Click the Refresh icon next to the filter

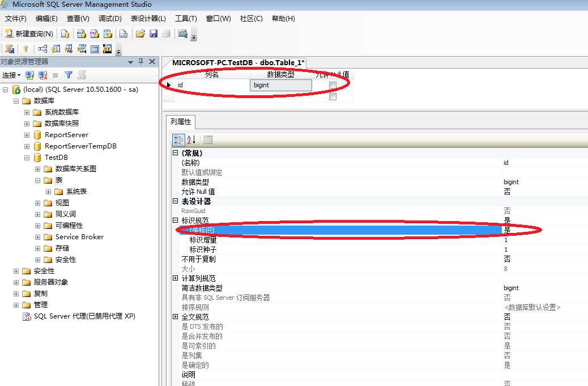click(x=82, y=75)
